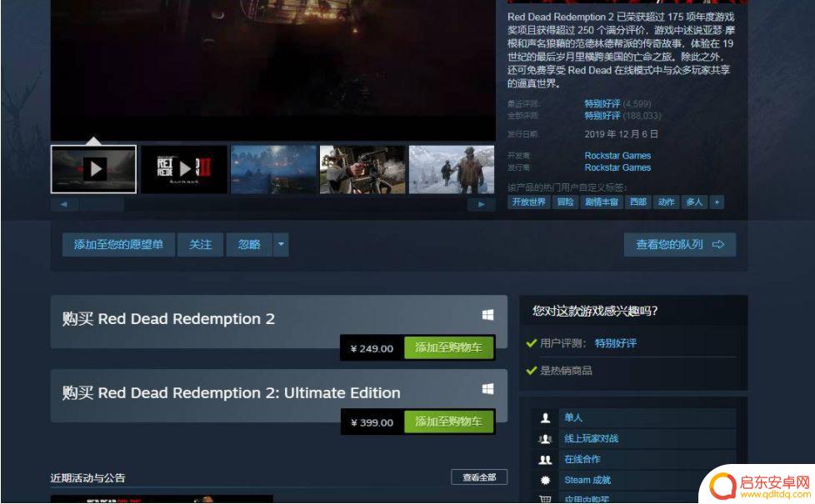Click the plus button to add tags
Screen dimensions: 815x504
point(717,202)
